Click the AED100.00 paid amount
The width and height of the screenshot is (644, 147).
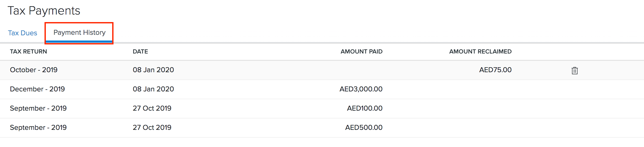[364, 108]
